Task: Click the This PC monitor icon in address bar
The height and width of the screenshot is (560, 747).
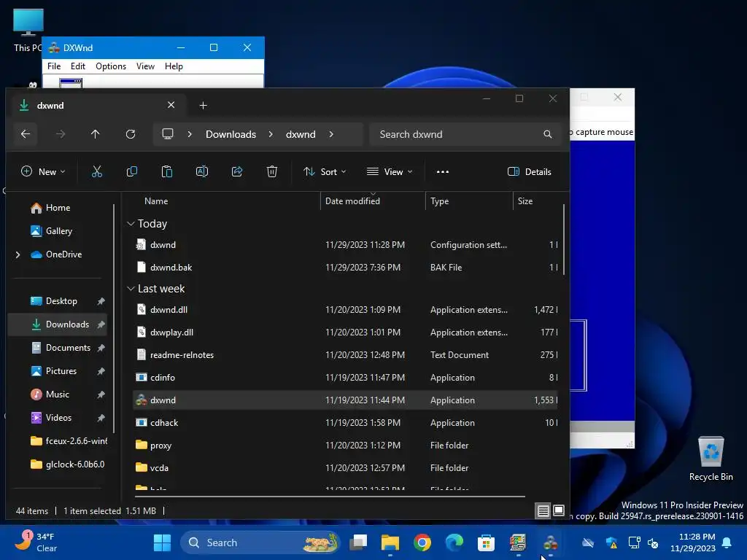Action: 168,134
